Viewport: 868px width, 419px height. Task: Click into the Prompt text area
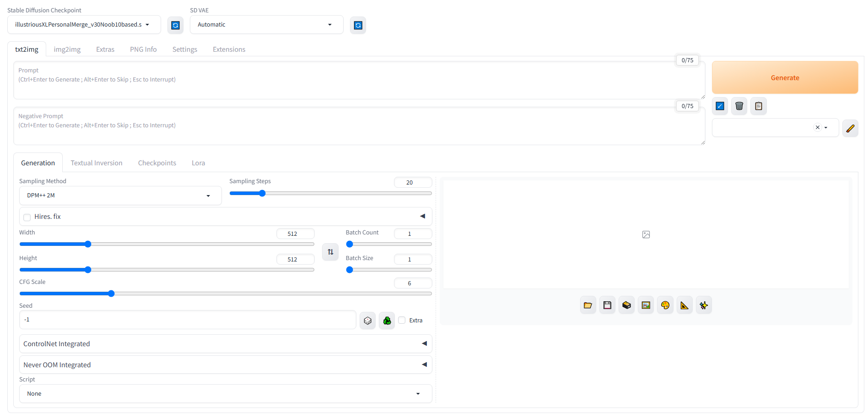[359, 80]
